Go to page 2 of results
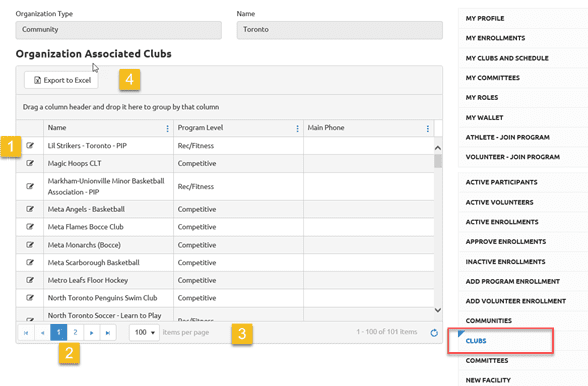The height and width of the screenshot is (386, 588). 75,333
